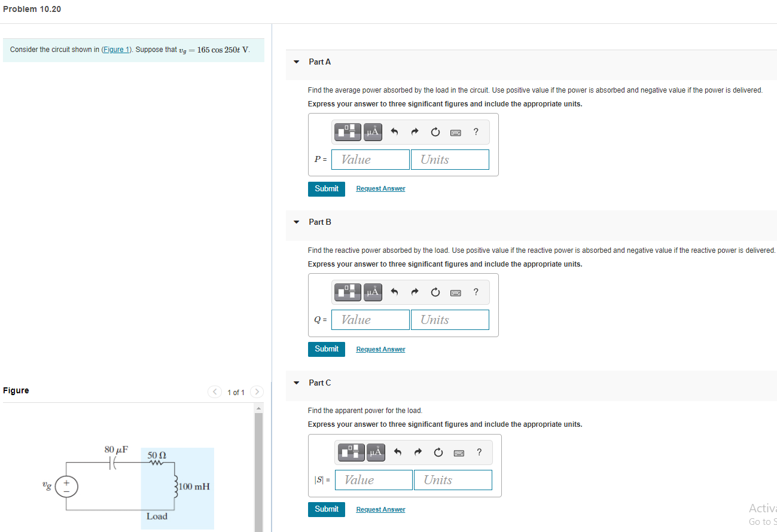Request Answer for Part C

[x=380, y=510]
